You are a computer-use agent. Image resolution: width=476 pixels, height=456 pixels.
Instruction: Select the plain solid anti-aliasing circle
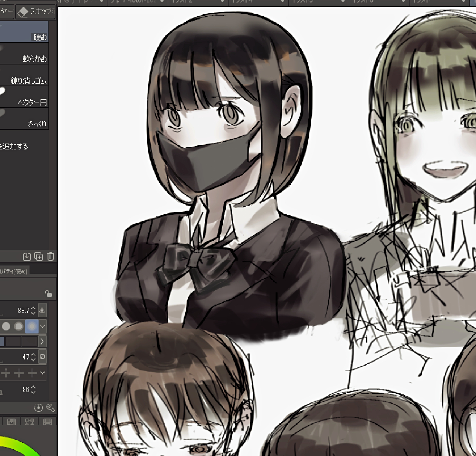point(6,326)
